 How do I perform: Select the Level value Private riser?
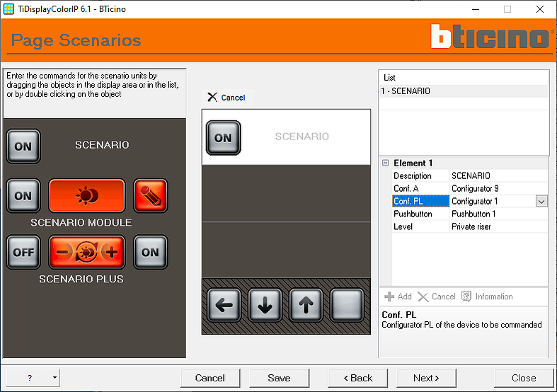click(x=498, y=226)
